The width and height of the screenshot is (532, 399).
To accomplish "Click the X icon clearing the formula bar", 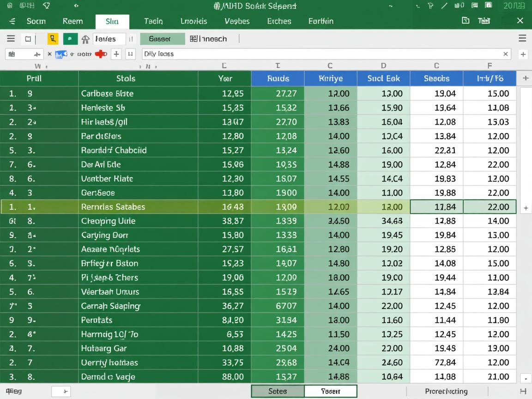I will (506, 54).
